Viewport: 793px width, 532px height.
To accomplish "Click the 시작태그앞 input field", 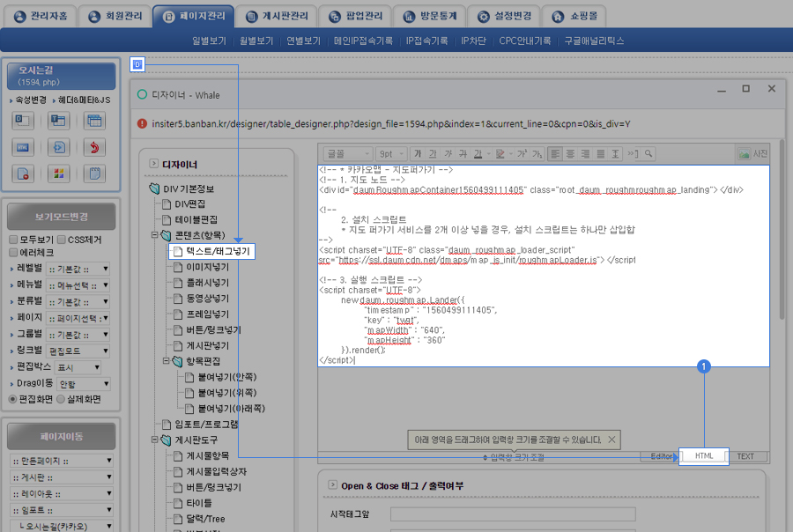I will coord(512,514).
